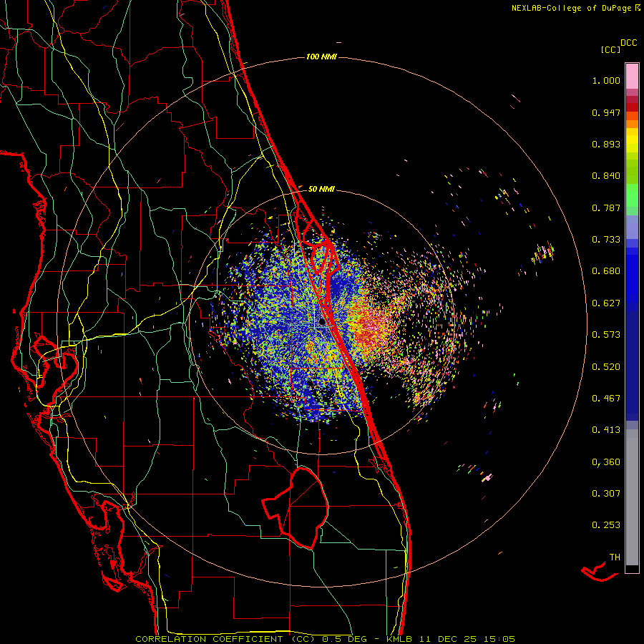644x644 pixels.
Task: Click the 0.253 legend value
Action: click(x=606, y=525)
